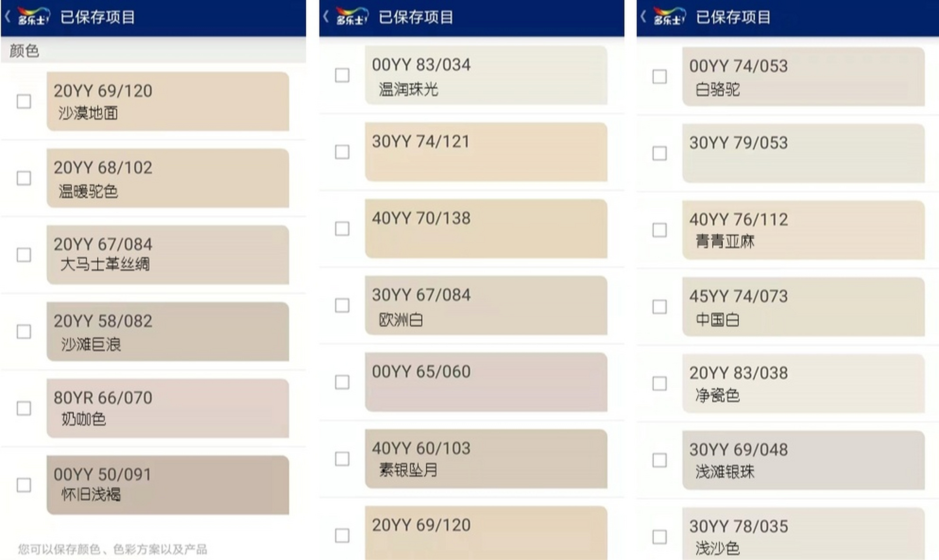This screenshot has height=560, width=939.
Task: Tap the back arrow on the left screen
Action: [7, 17]
